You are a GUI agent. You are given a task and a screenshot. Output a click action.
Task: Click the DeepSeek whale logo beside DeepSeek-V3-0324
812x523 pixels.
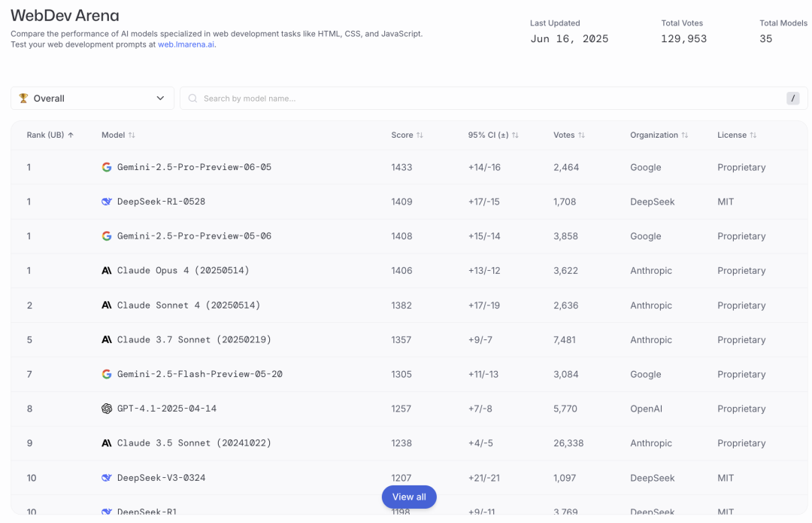pyautogui.click(x=107, y=478)
